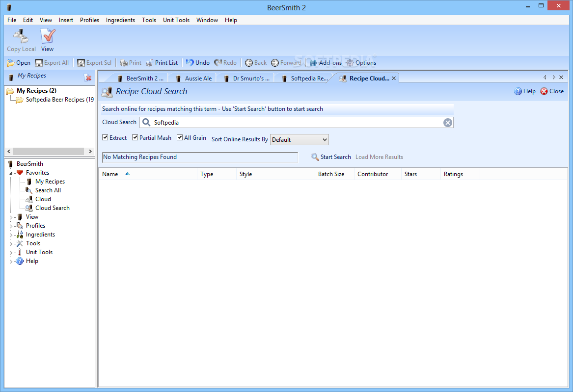Sort results by Name column
Image resolution: width=573 pixels, height=392 pixels.
(148, 174)
